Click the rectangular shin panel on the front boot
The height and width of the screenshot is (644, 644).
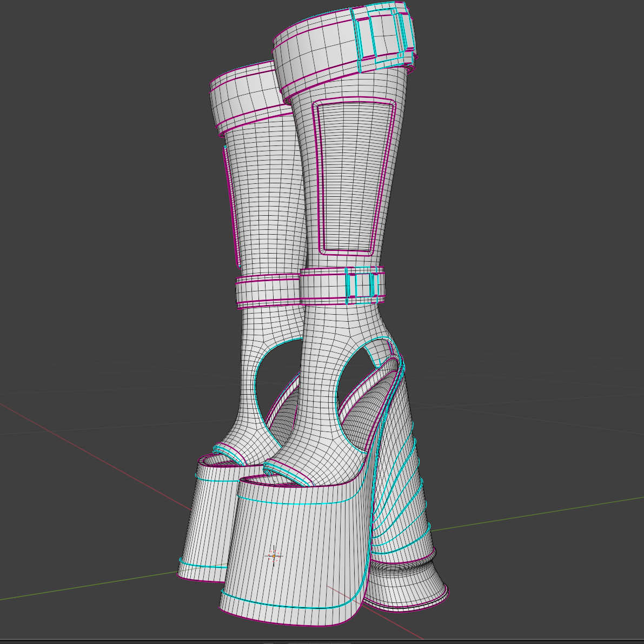point(349,178)
